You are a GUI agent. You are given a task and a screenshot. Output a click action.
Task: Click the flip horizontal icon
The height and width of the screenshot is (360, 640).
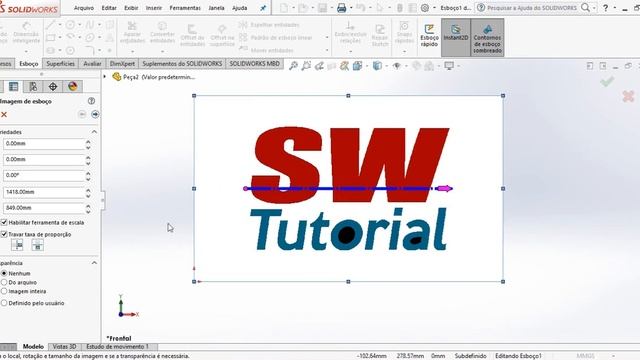[17, 245]
